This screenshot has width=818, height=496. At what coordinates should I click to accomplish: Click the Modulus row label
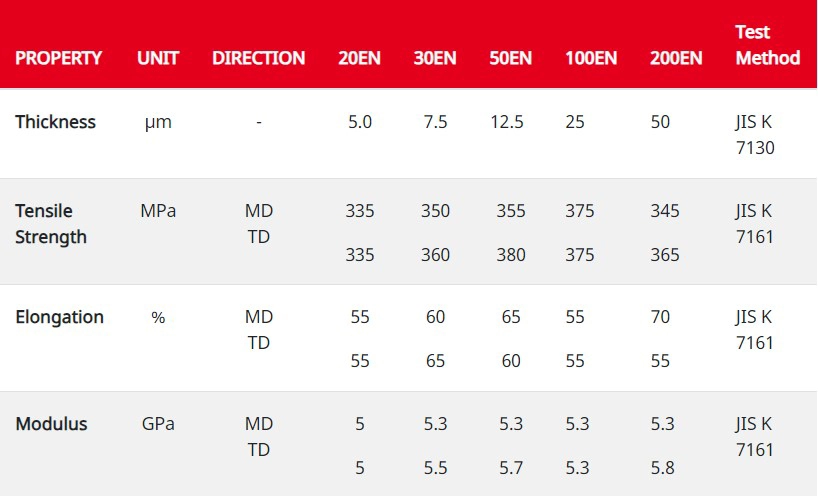pyautogui.click(x=51, y=424)
